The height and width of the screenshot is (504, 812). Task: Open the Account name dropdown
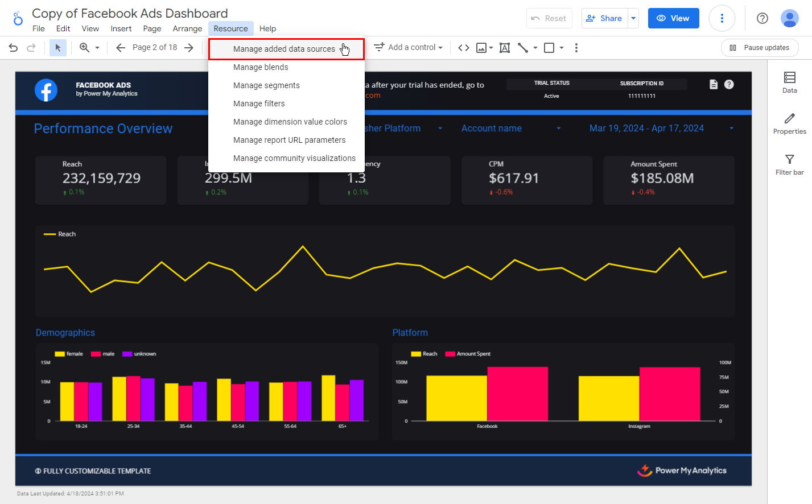[510, 129]
